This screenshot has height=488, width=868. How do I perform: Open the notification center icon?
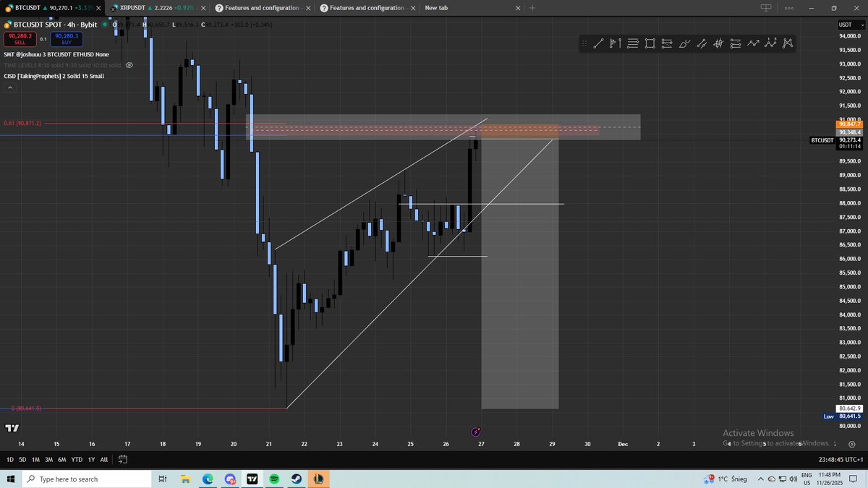853,479
